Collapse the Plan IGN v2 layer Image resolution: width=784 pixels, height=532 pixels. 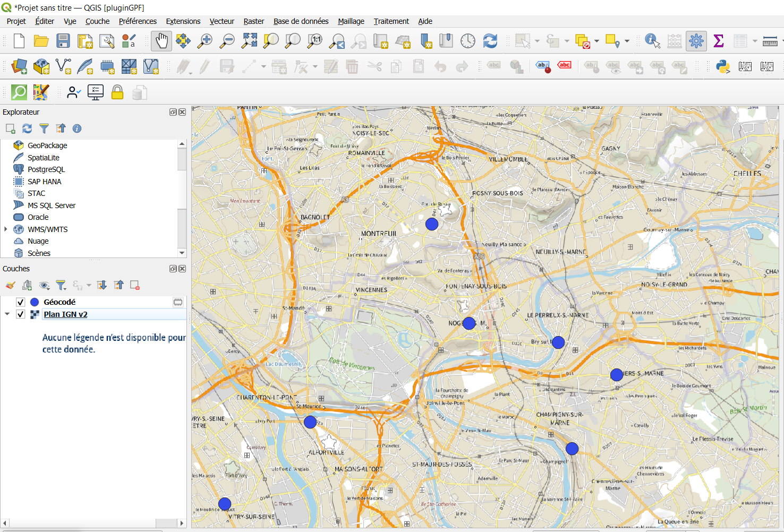coord(7,314)
